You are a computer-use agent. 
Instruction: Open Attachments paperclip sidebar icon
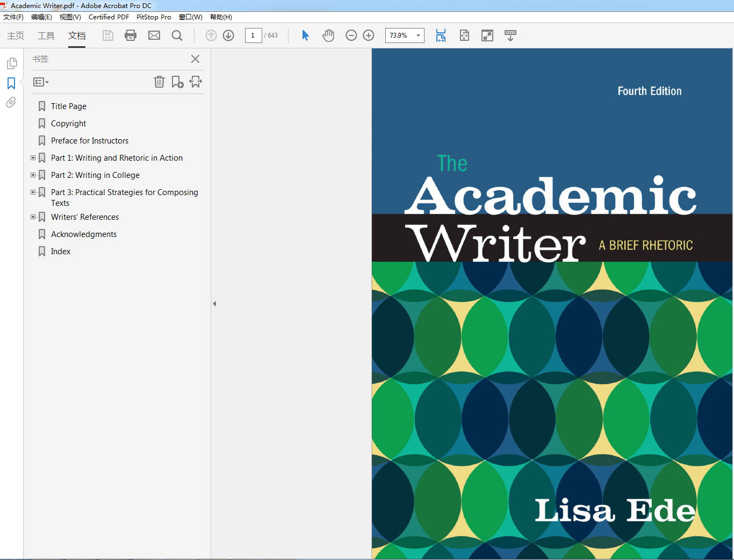11,102
